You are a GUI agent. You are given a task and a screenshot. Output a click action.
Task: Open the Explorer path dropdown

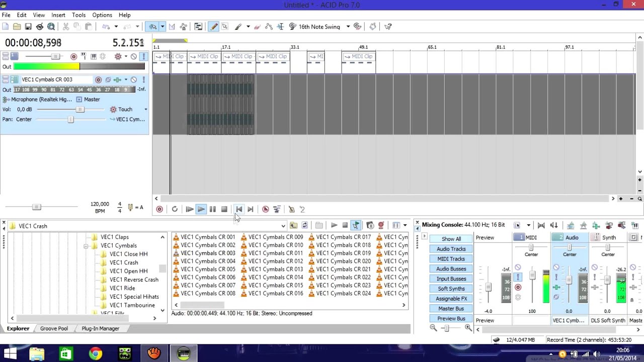click(283, 226)
